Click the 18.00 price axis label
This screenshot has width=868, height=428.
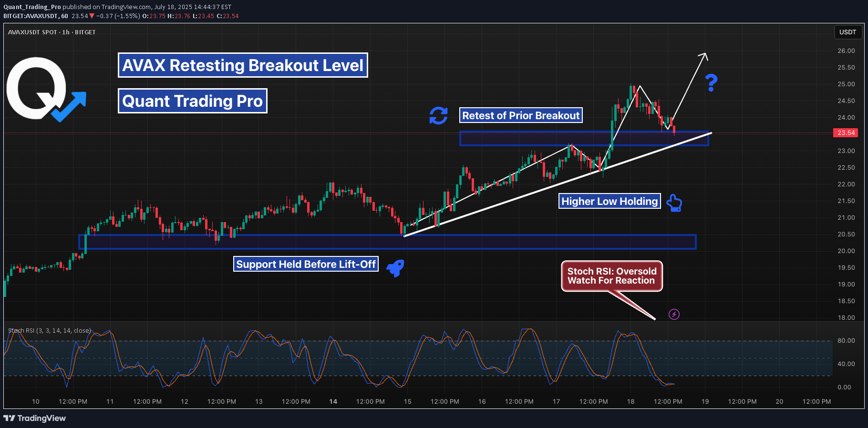(846, 317)
